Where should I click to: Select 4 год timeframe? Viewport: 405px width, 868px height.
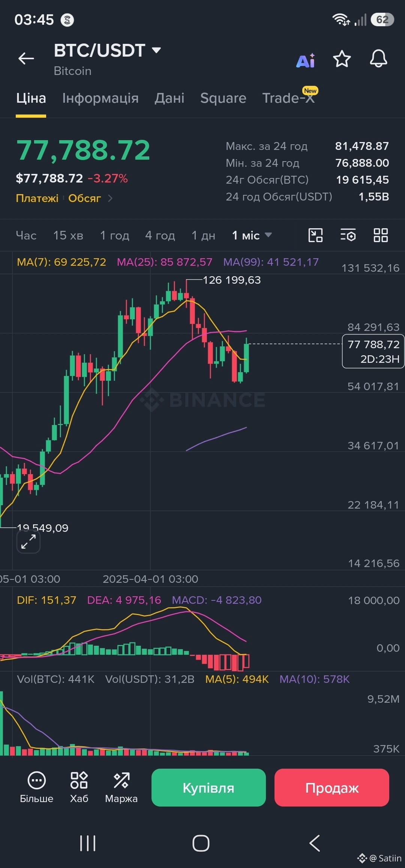(160, 235)
